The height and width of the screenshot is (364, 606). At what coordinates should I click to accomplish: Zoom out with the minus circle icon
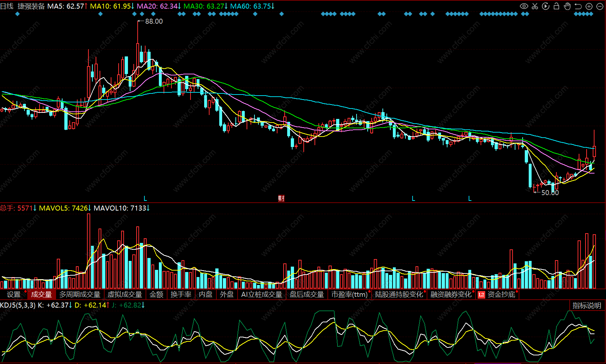click(600, 6)
